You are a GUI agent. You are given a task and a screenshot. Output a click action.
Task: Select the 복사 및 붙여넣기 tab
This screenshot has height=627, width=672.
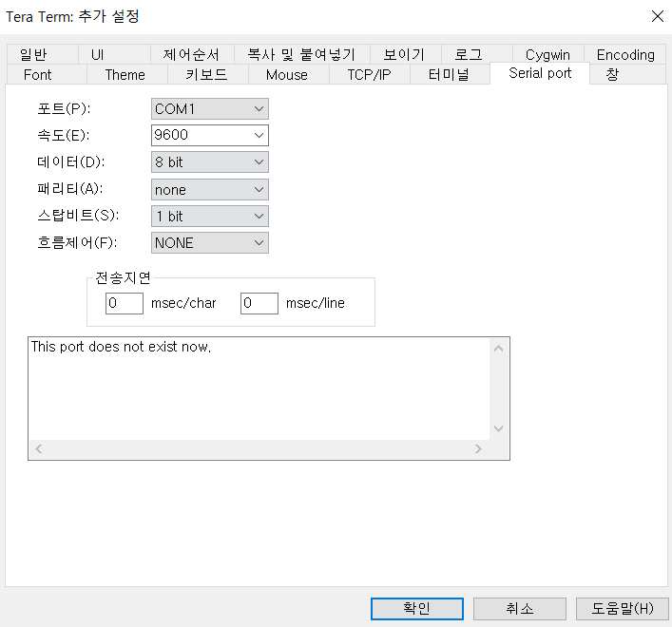point(301,54)
